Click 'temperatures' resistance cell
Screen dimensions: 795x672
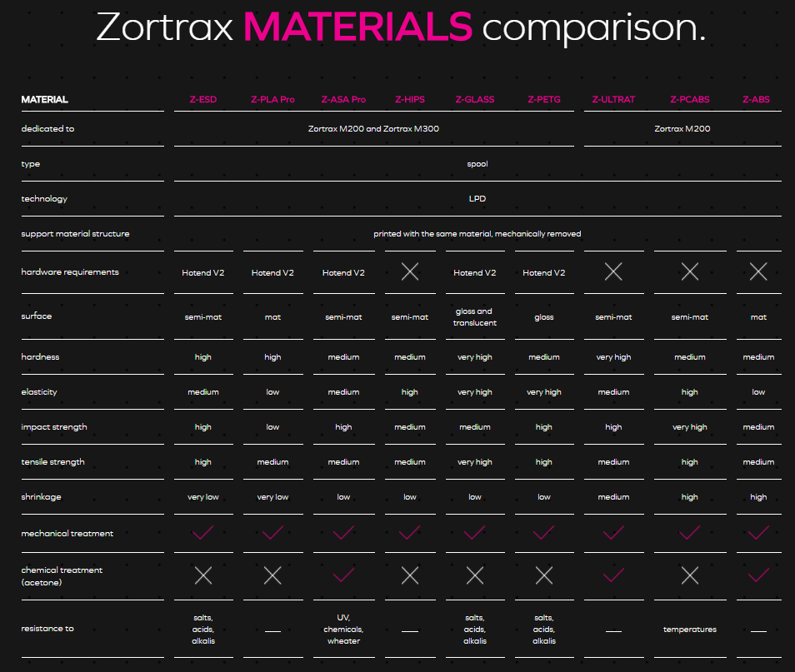tap(689, 630)
